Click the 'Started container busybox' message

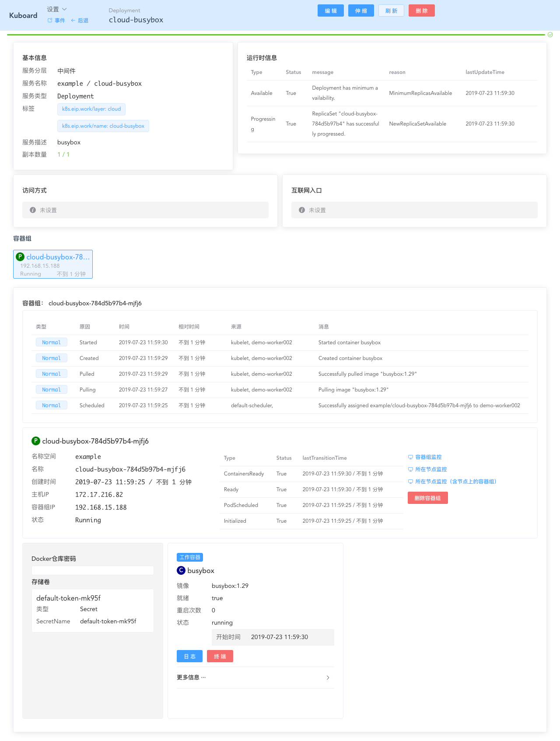(x=350, y=343)
